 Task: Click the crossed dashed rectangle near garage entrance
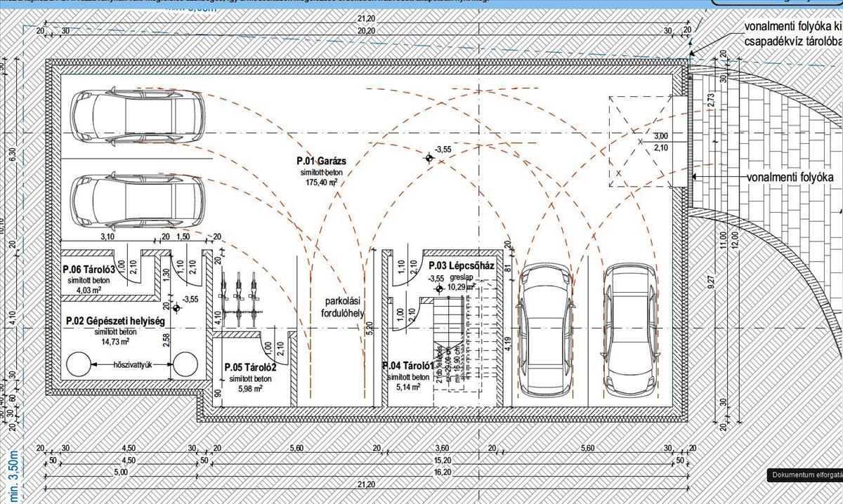(641, 141)
